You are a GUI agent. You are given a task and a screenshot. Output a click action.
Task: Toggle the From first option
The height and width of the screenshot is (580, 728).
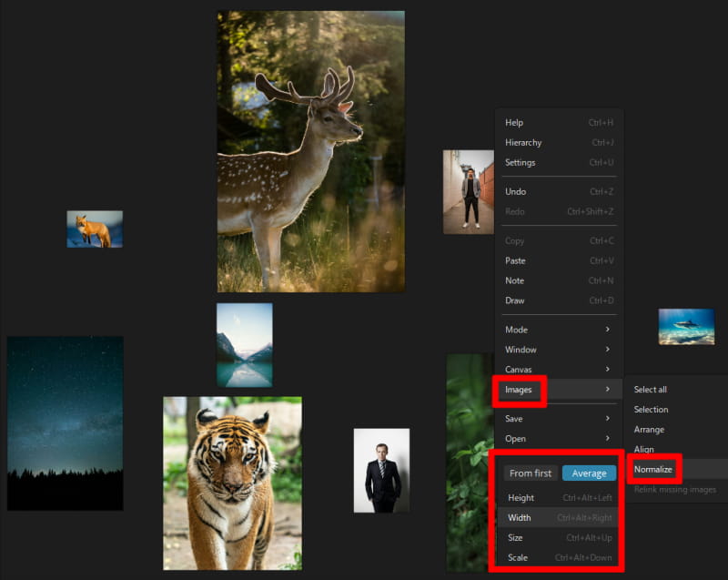click(531, 473)
